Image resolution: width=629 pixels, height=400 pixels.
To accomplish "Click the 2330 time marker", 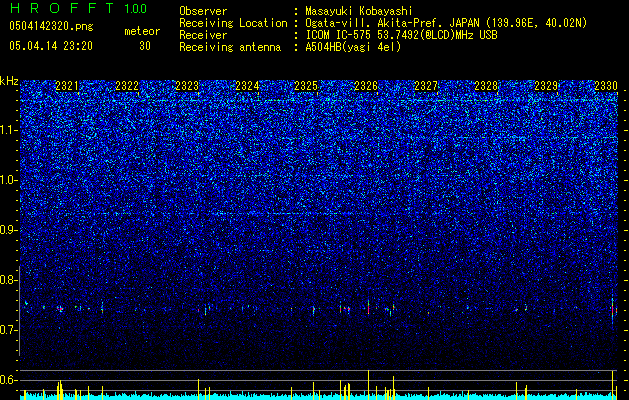I will pyautogui.click(x=606, y=86).
